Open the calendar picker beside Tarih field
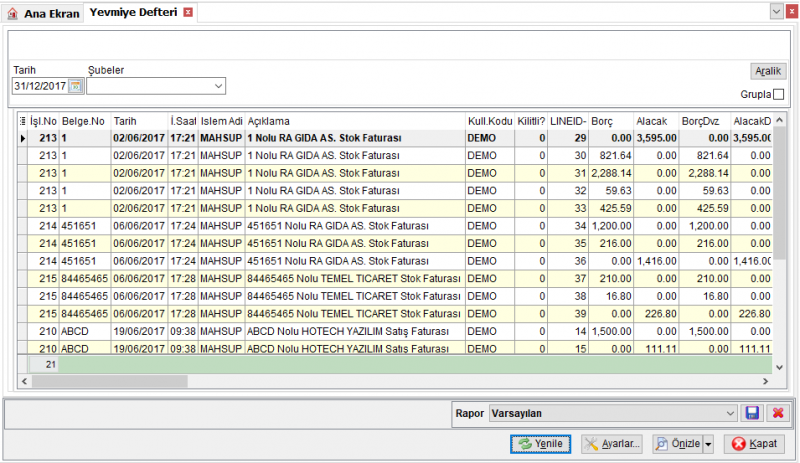Viewport: 800px width, 463px height. point(76,86)
